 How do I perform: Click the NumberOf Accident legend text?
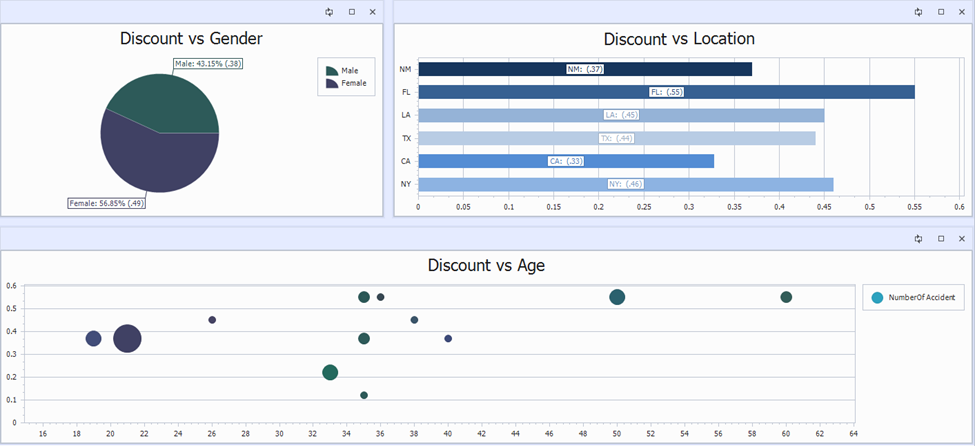[922, 298]
